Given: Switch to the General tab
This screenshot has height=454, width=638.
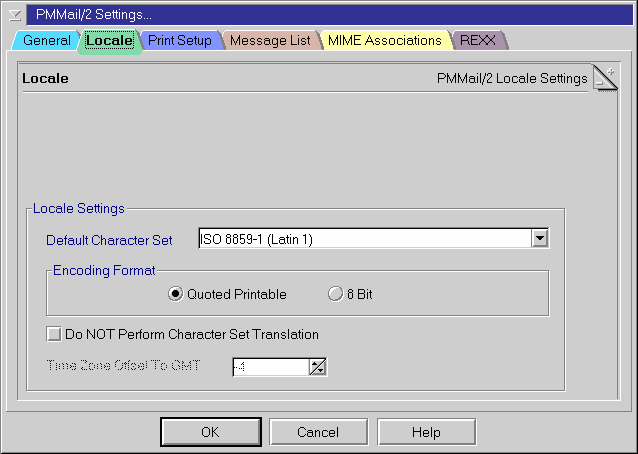Looking at the screenshot, I should (x=46, y=41).
